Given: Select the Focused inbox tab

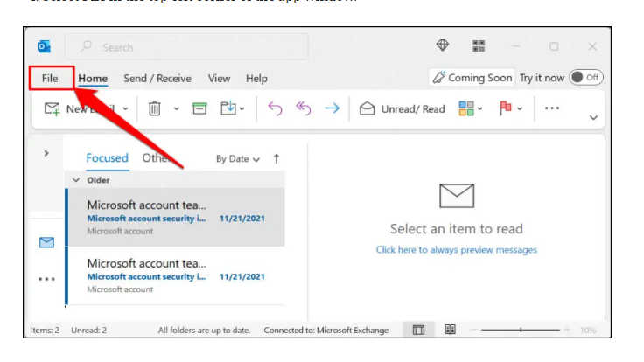Looking at the screenshot, I should point(108,158).
